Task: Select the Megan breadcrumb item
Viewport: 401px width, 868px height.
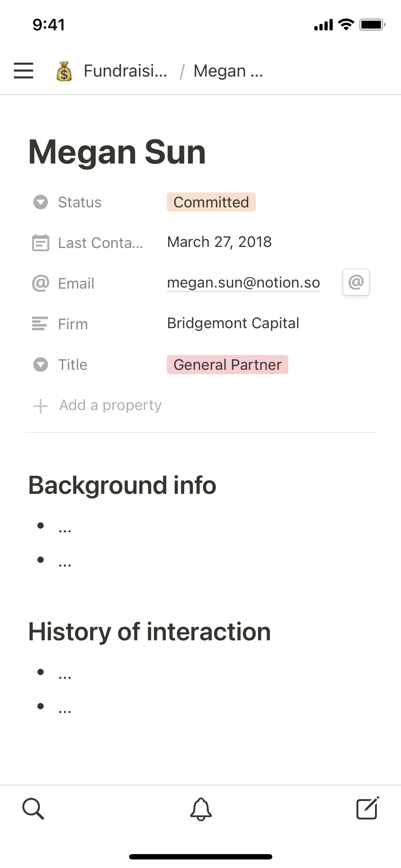Action: (x=228, y=71)
